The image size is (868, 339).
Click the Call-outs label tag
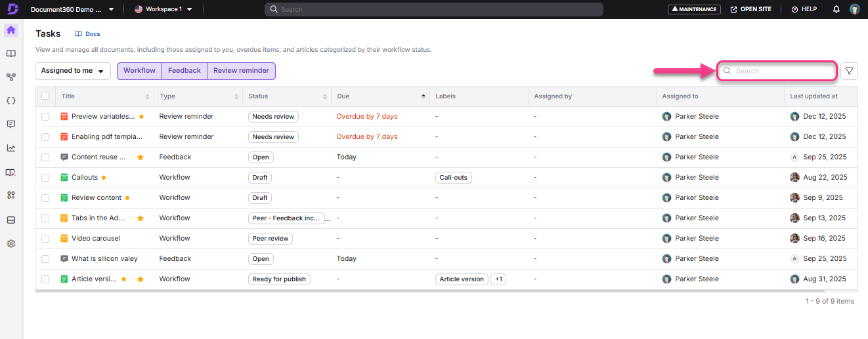454,178
